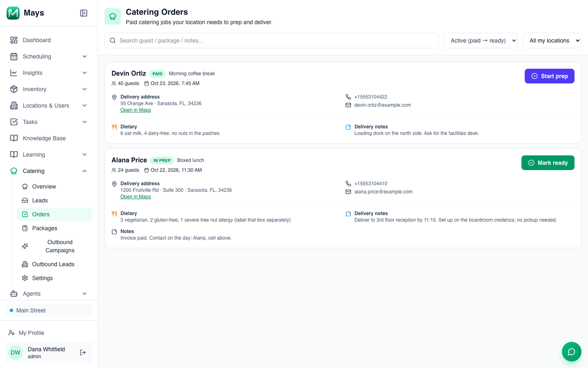Expand the Learning section chevron

coord(85,155)
